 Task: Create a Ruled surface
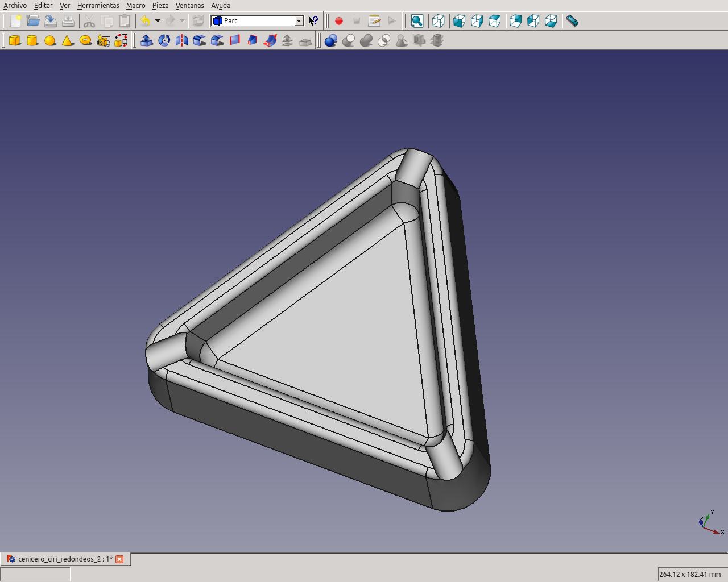pyautogui.click(x=235, y=40)
